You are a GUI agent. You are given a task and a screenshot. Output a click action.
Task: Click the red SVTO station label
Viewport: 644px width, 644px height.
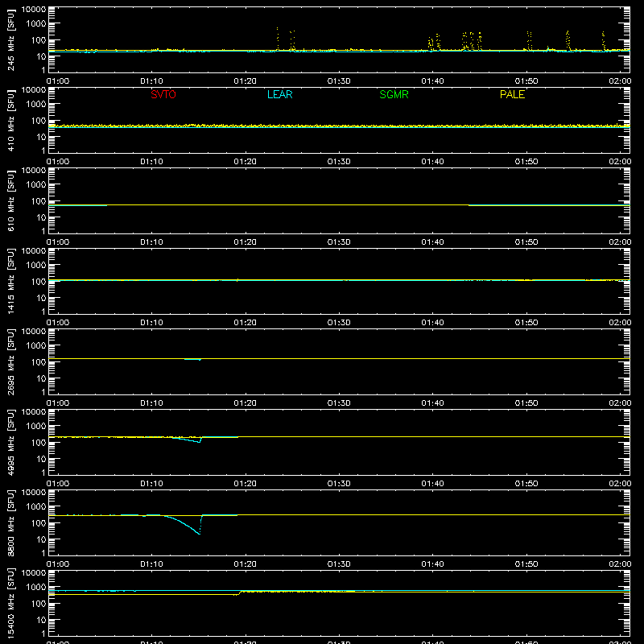tap(163, 94)
